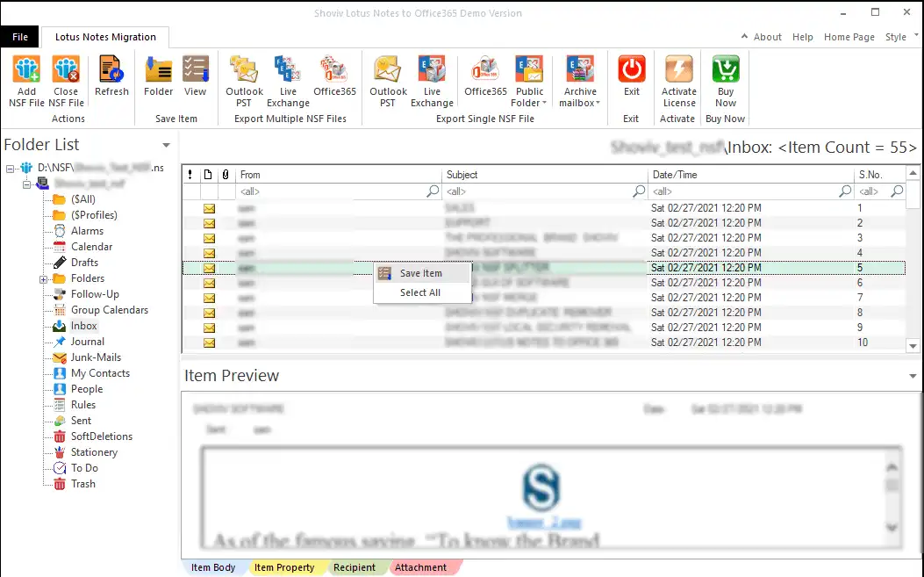Open the File menu

click(20, 37)
